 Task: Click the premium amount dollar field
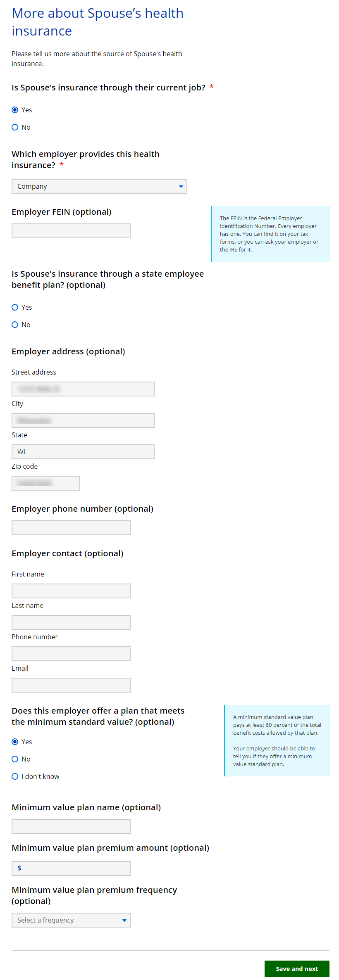pyautogui.click(x=71, y=868)
